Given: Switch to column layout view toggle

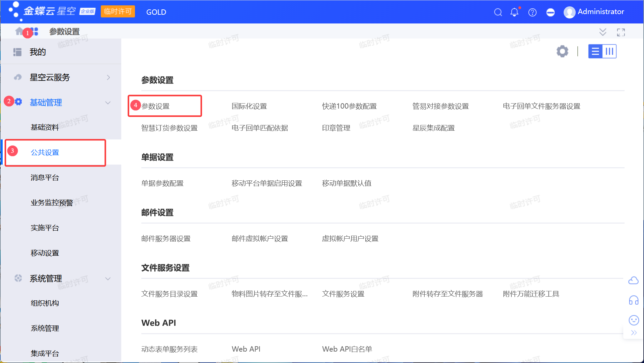Looking at the screenshot, I should 610,52.
